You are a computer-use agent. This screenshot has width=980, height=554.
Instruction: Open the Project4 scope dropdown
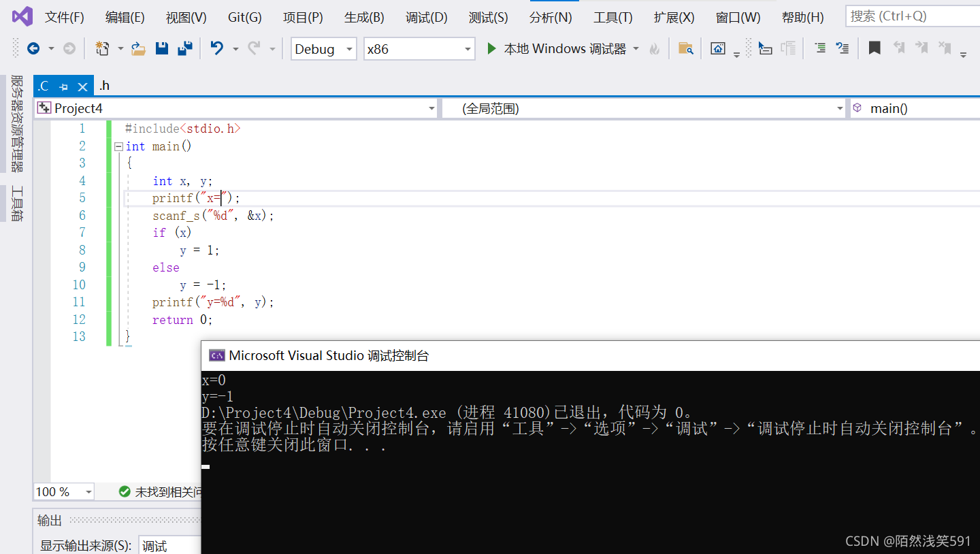coord(236,108)
